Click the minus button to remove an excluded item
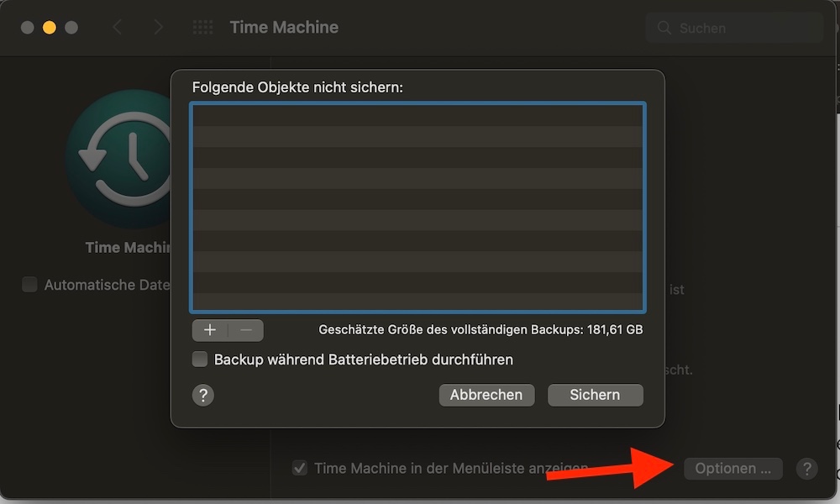Screen dimensions: 840x504 [246, 330]
